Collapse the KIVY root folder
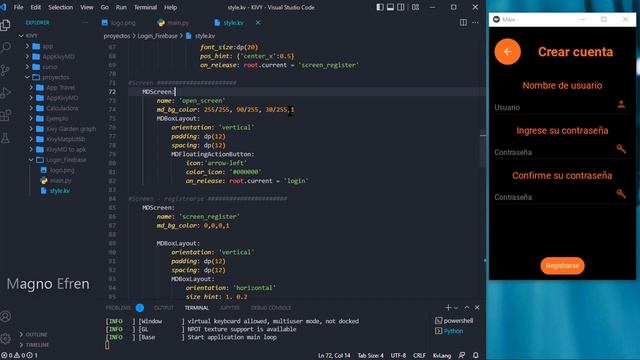This screenshot has width=640, height=360. click(x=21, y=36)
